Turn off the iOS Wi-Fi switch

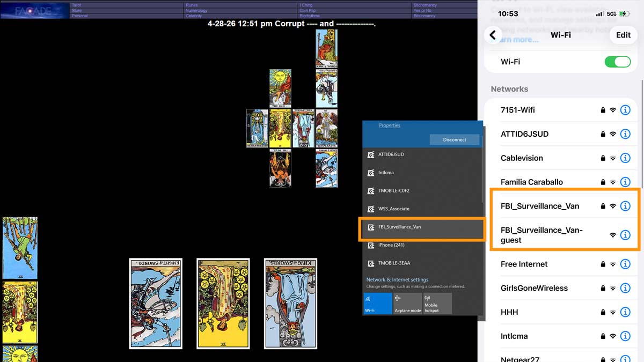(617, 62)
